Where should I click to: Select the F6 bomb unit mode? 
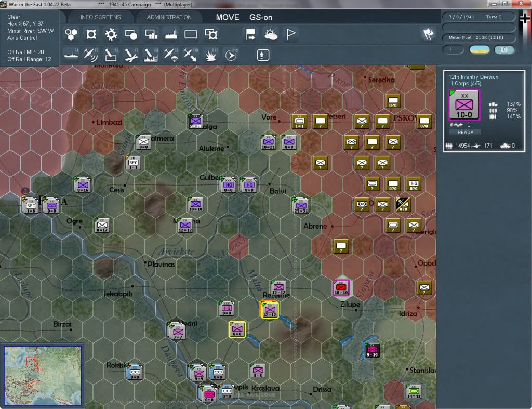pos(111,55)
